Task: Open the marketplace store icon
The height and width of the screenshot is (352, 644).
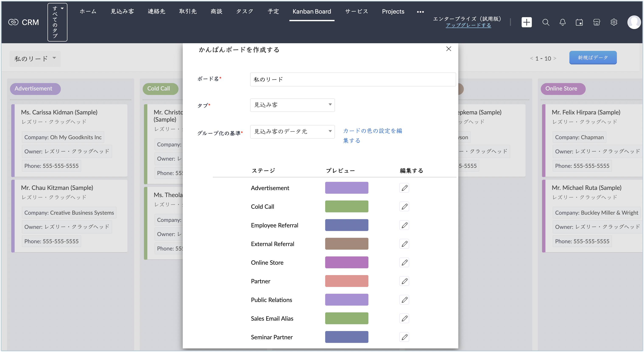Action: [x=597, y=22]
